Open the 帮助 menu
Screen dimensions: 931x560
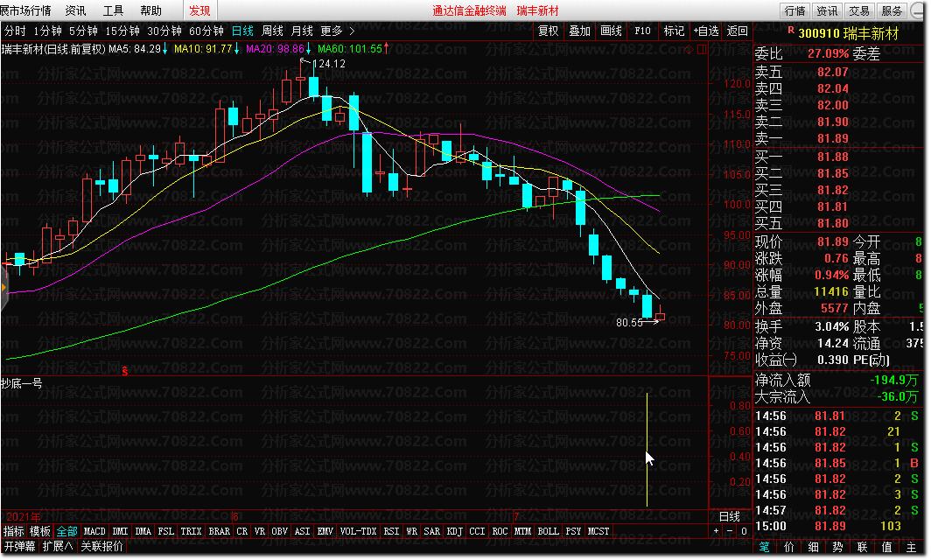(150, 10)
